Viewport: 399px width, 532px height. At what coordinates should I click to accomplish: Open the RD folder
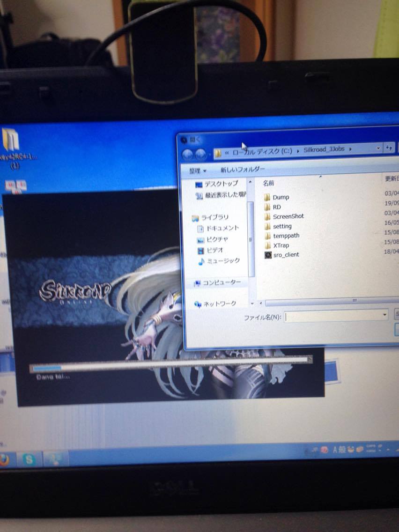click(273, 207)
